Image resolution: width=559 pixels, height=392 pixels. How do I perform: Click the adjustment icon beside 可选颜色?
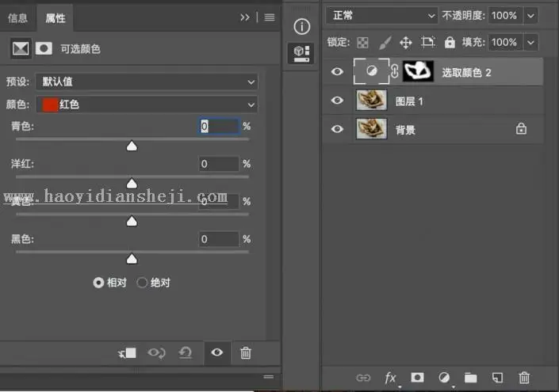point(21,48)
